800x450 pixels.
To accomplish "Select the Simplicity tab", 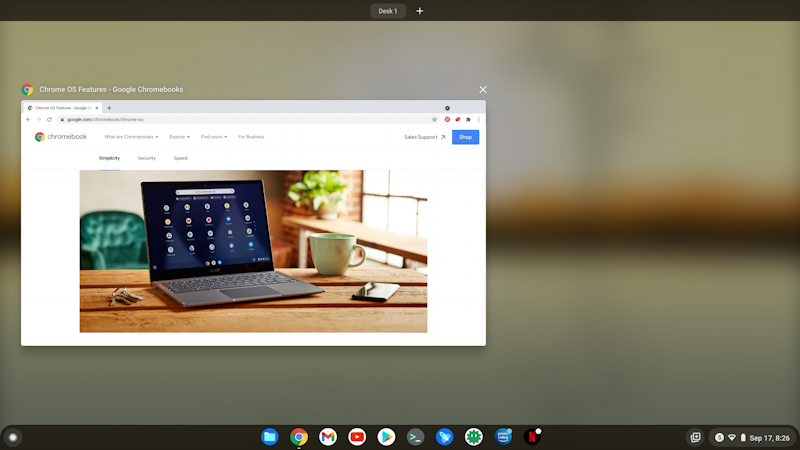I will tap(109, 158).
